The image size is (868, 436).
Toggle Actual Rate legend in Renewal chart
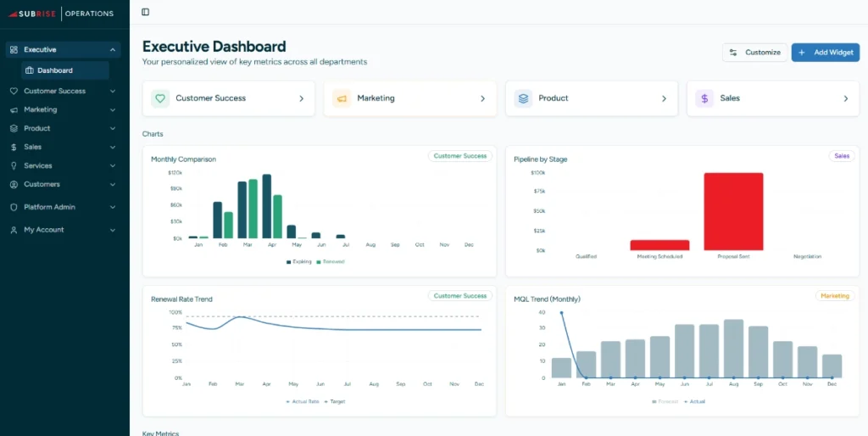pos(303,402)
